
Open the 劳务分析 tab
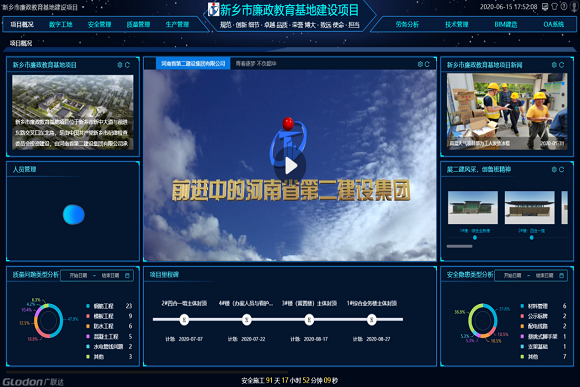[x=407, y=24]
